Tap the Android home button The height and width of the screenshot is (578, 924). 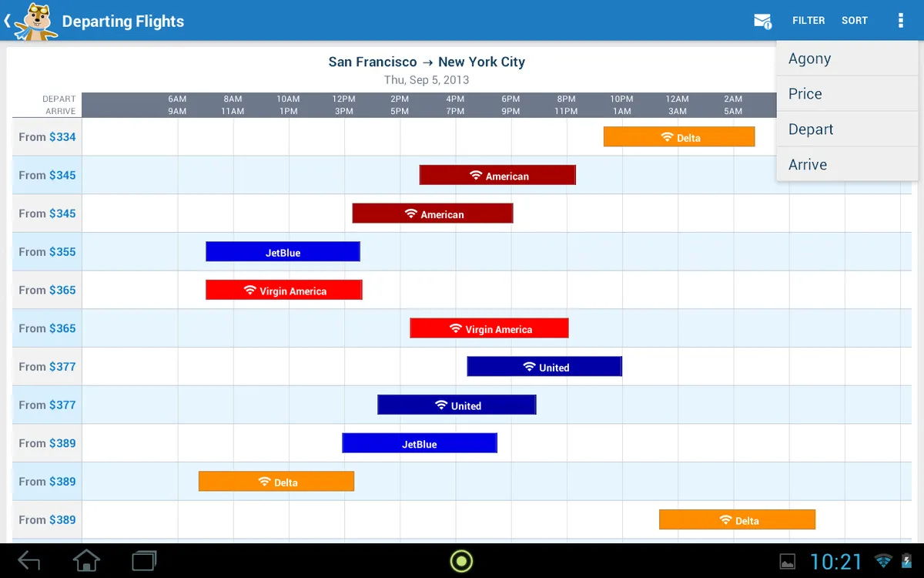(x=86, y=560)
